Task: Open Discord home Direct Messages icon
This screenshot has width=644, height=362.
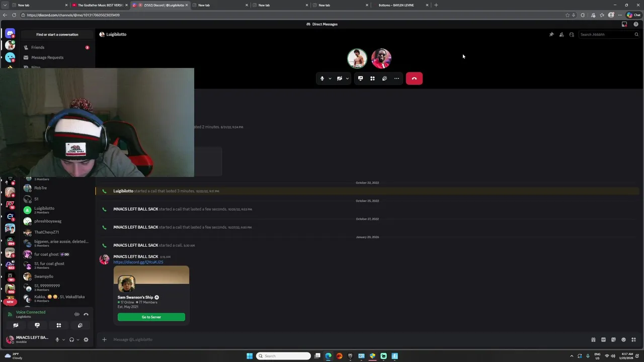Action: 10,34
